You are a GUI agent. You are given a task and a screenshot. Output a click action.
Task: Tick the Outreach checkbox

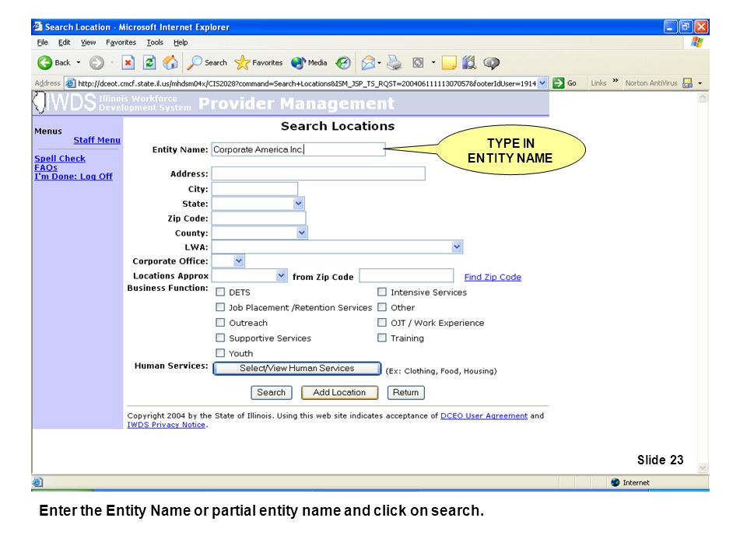[x=220, y=322]
